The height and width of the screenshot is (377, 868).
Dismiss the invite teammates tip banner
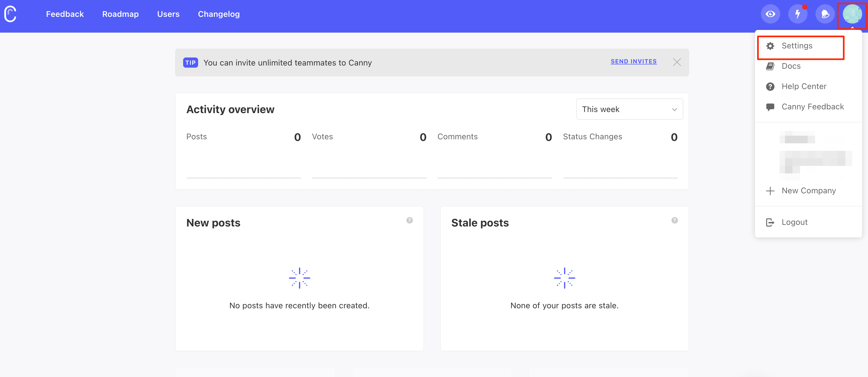pos(677,62)
